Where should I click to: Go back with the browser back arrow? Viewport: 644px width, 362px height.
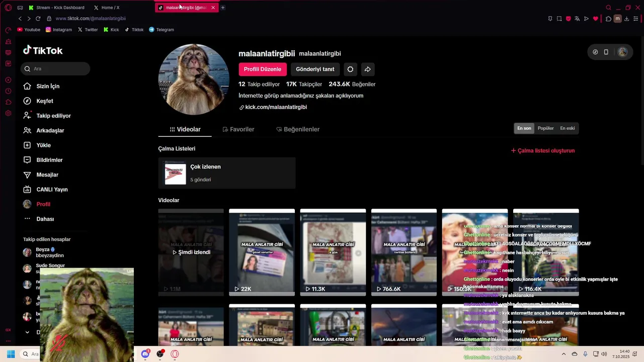tap(20, 19)
